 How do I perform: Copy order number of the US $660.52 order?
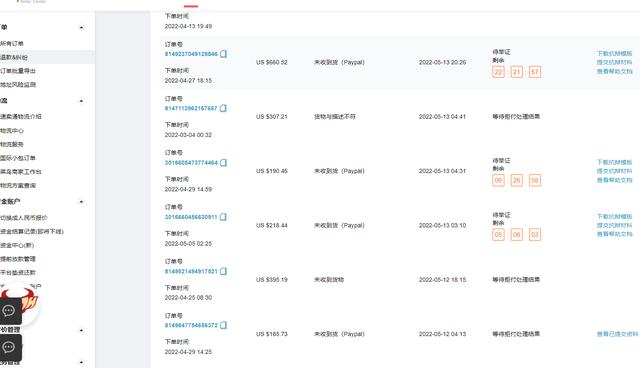pyautogui.click(x=223, y=54)
